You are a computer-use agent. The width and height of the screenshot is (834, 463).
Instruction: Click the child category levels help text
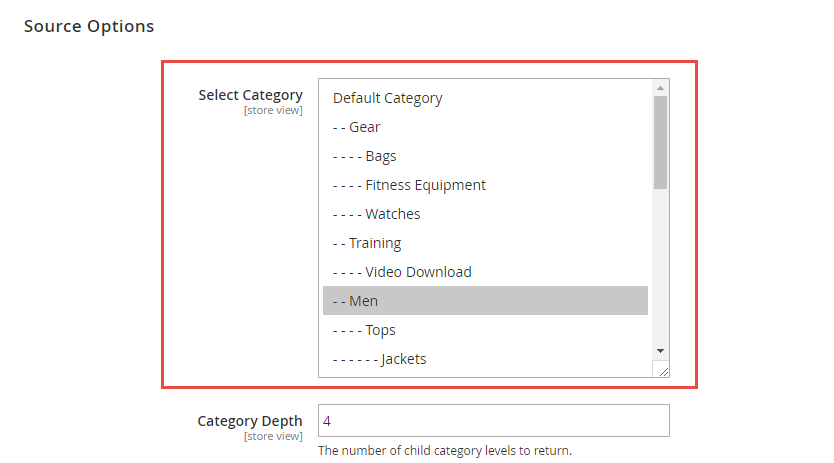pyautogui.click(x=445, y=451)
